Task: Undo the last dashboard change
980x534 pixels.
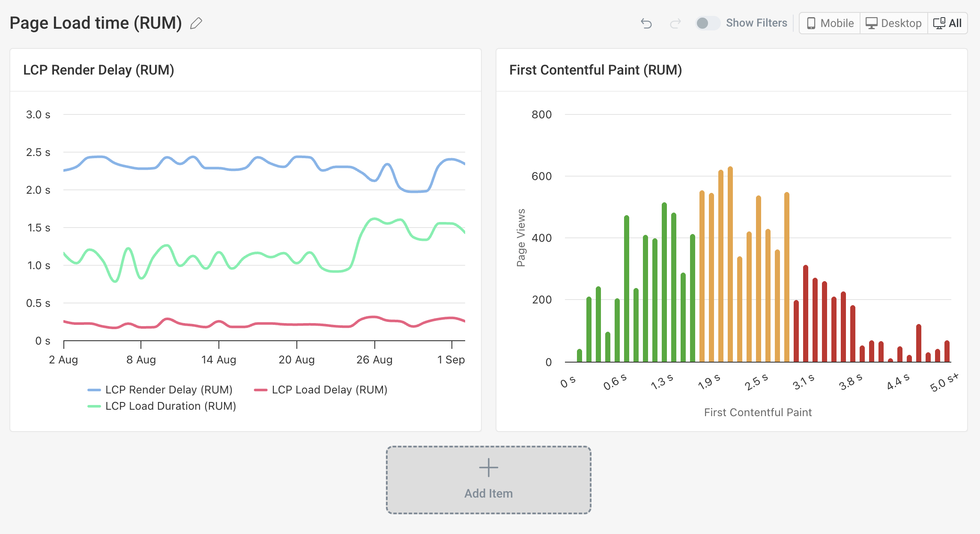Action: tap(646, 23)
